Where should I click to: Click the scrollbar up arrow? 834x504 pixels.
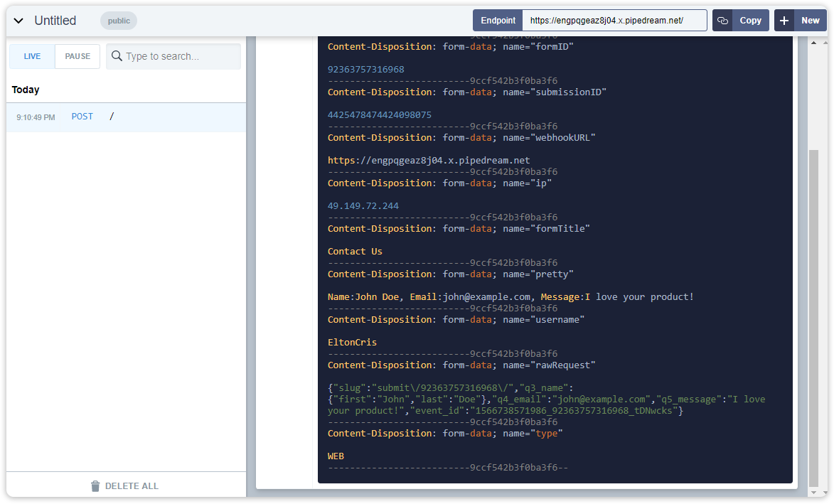[814, 43]
